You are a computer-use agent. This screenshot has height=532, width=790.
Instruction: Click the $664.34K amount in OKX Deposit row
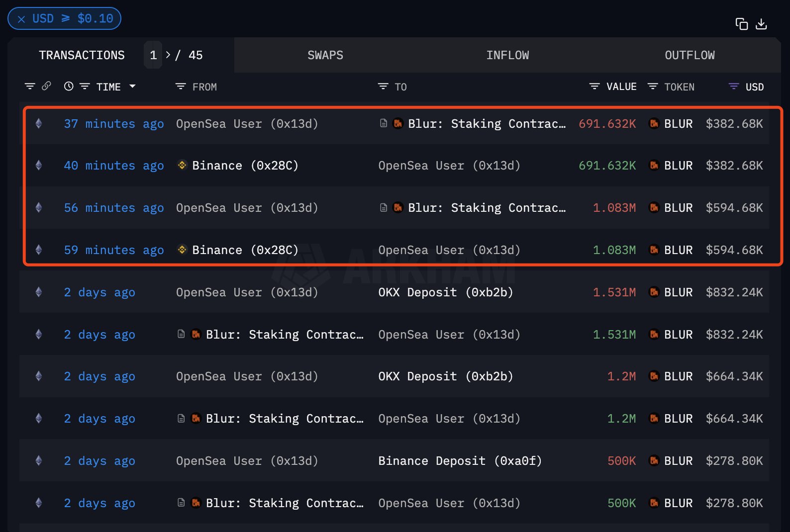[x=734, y=376]
